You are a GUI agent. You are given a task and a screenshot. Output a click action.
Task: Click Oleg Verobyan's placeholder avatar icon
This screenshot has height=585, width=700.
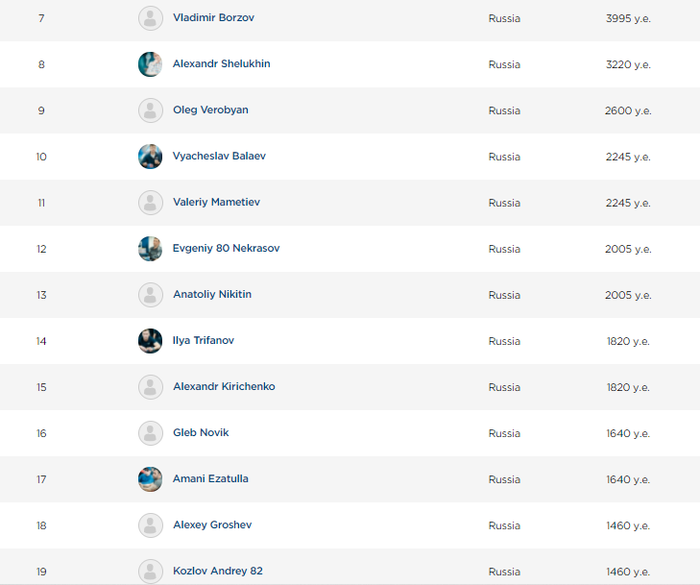[x=150, y=110]
